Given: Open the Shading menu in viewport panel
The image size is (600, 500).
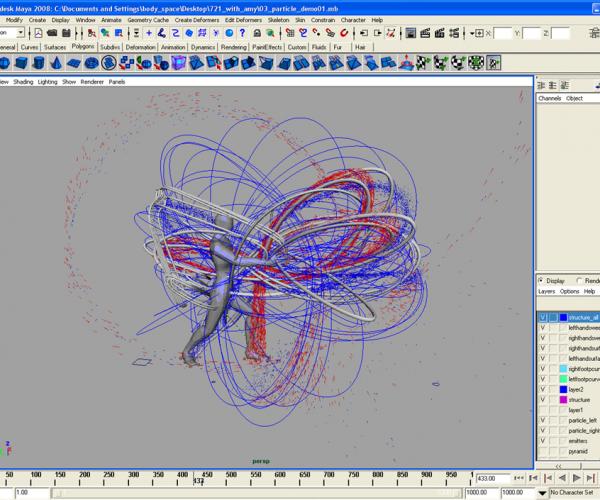Looking at the screenshot, I should (23, 82).
